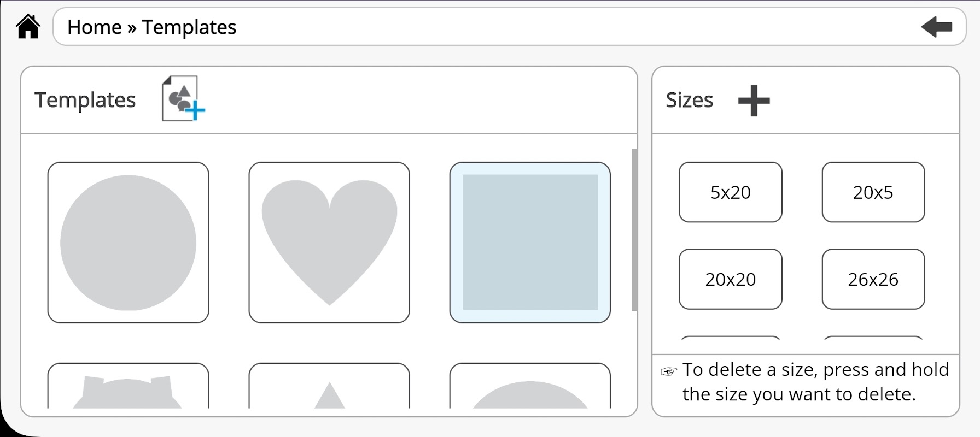This screenshot has height=437, width=980.
Task: Choose the partially visible dome template
Action: [529, 387]
